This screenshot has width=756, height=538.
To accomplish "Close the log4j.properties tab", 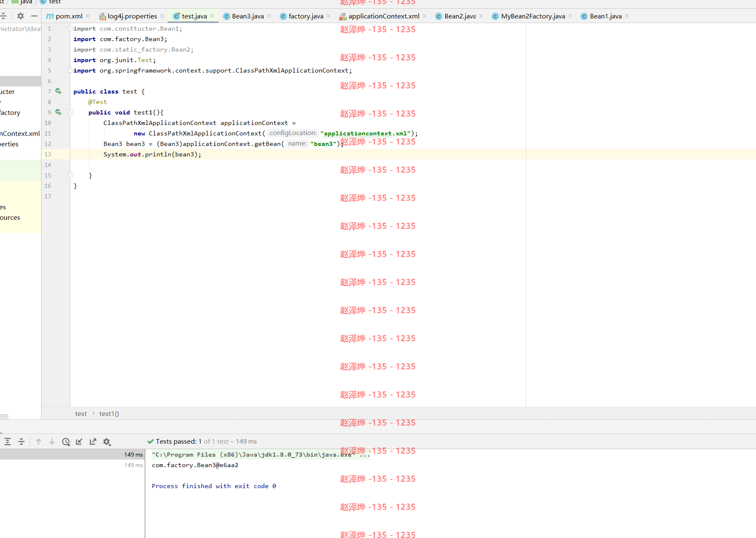I will [x=162, y=16].
